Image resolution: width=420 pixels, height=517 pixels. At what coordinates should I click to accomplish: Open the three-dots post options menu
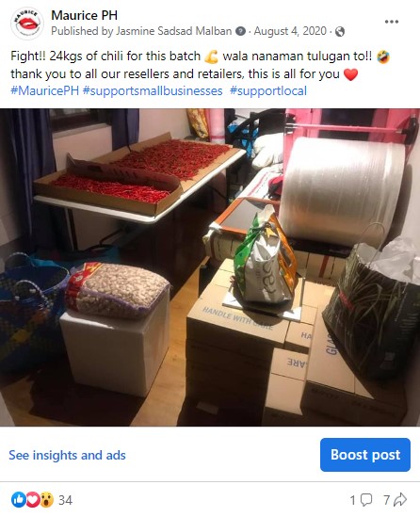click(392, 22)
